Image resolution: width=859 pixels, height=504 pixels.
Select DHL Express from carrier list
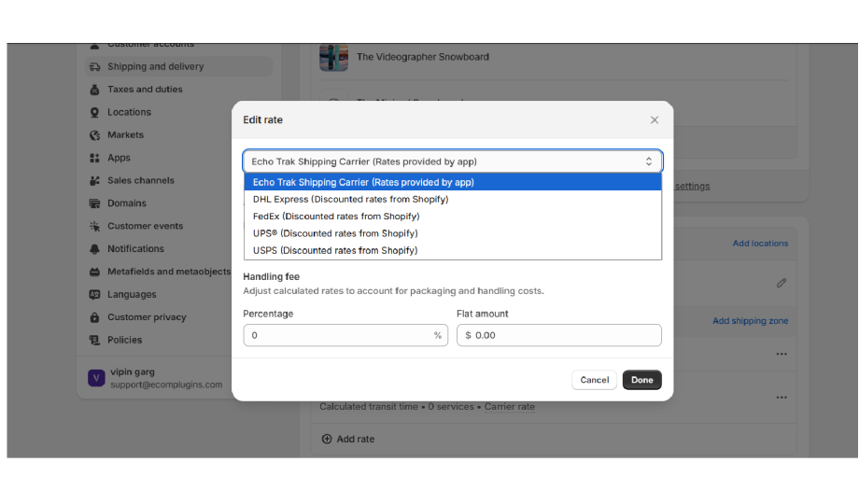[x=350, y=200]
